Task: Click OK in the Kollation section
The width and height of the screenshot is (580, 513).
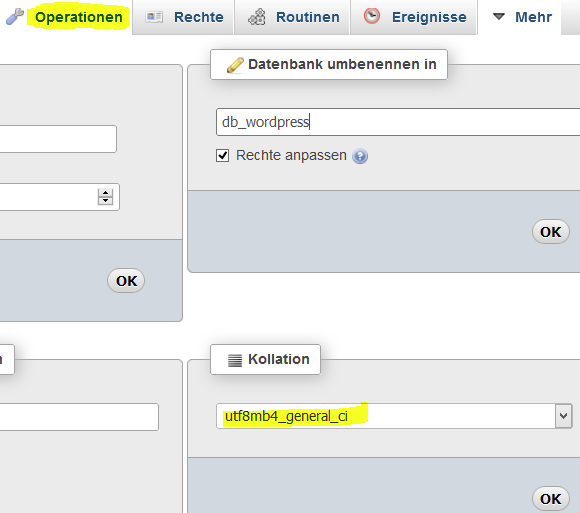Action: tap(550, 499)
